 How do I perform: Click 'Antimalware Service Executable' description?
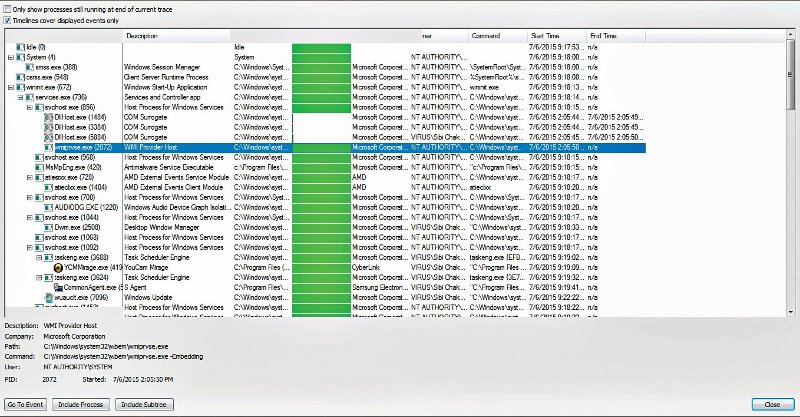(x=169, y=167)
